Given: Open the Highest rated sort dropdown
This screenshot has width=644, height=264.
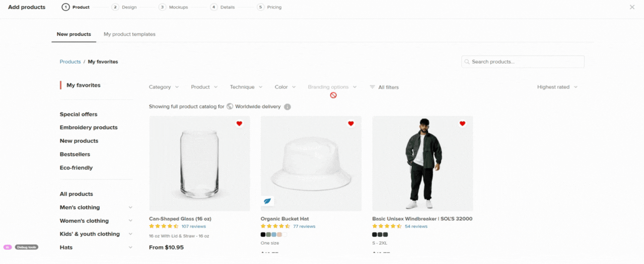Looking at the screenshot, I should (557, 87).
